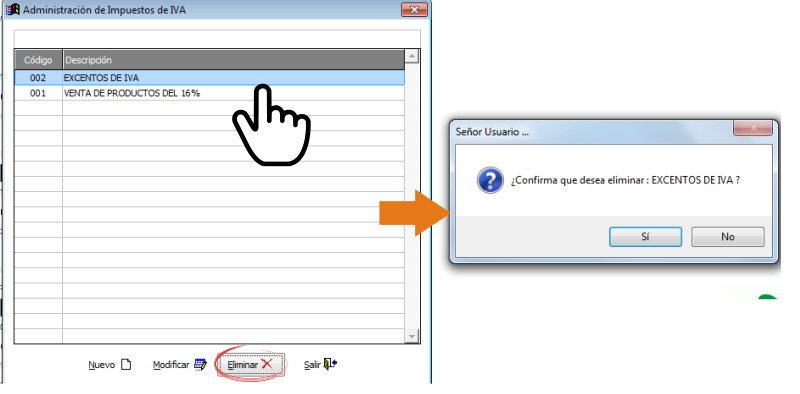
Task: Click the Nuevo button
Action: 110,365
